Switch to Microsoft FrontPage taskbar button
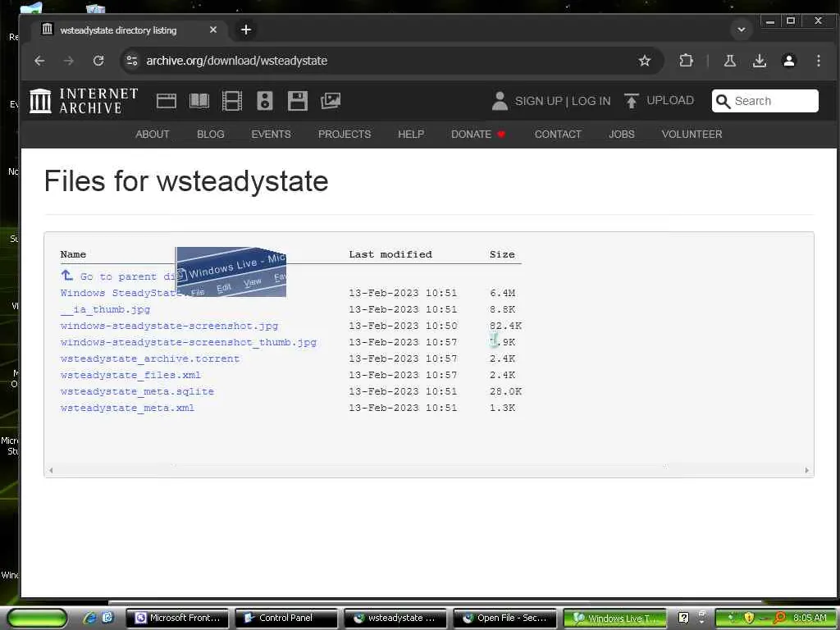 click(x=177, y=619)
